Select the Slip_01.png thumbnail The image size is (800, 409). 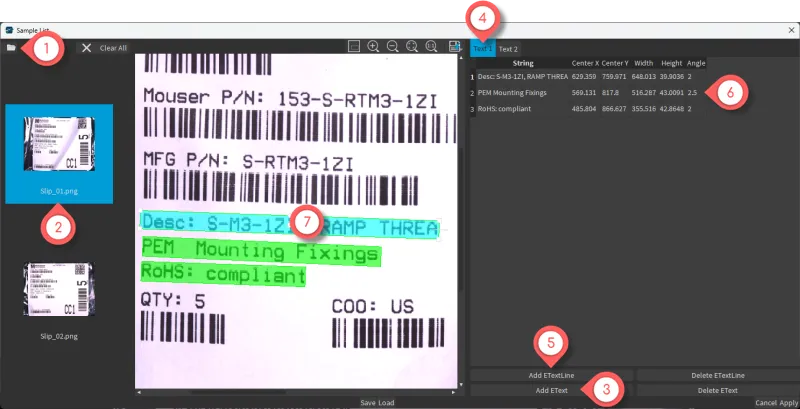click(x=59, y=154)
